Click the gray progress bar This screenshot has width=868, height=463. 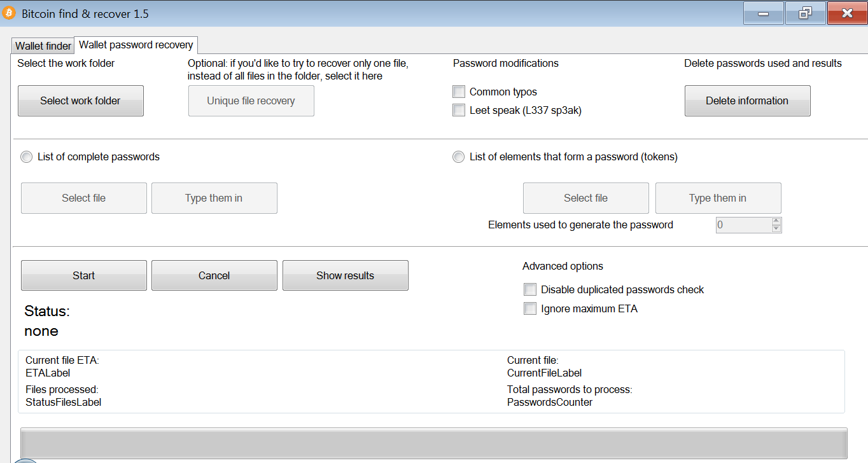tap(434, 443)
